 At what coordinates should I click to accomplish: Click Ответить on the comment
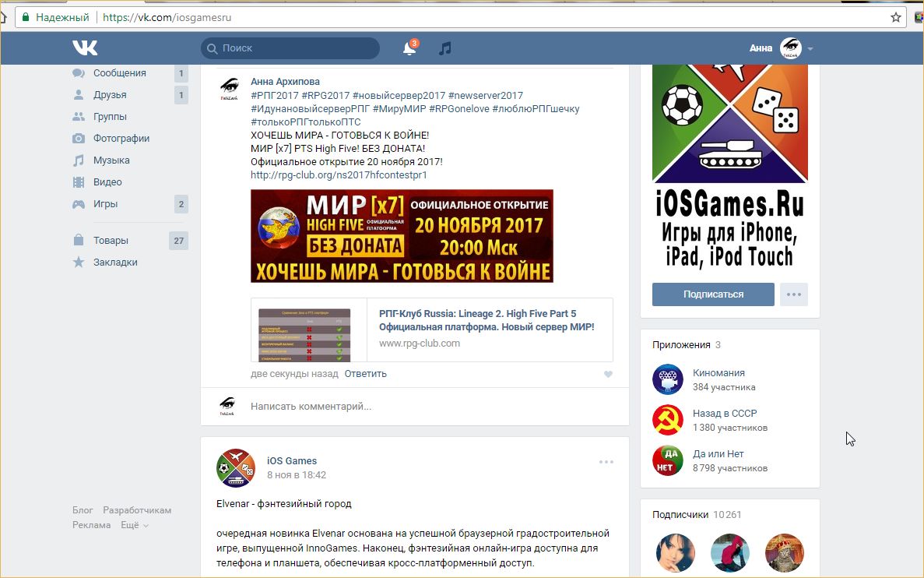click(x=365, y=374)
